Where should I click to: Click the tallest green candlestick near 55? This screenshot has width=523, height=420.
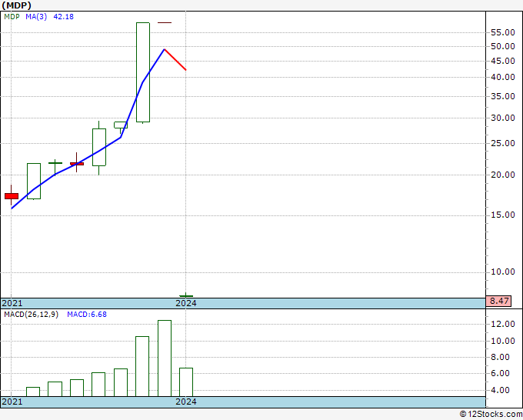click(x=143, y=72)
